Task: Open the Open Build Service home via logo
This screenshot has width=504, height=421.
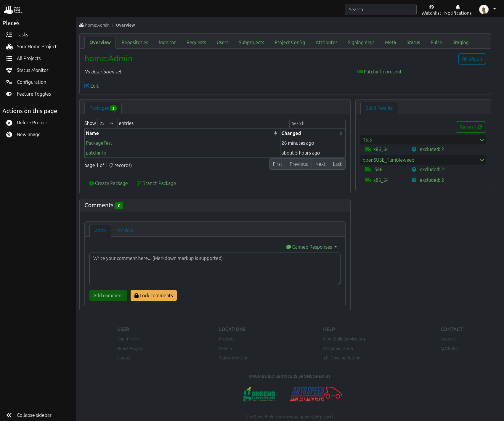Action: (12, 9)
